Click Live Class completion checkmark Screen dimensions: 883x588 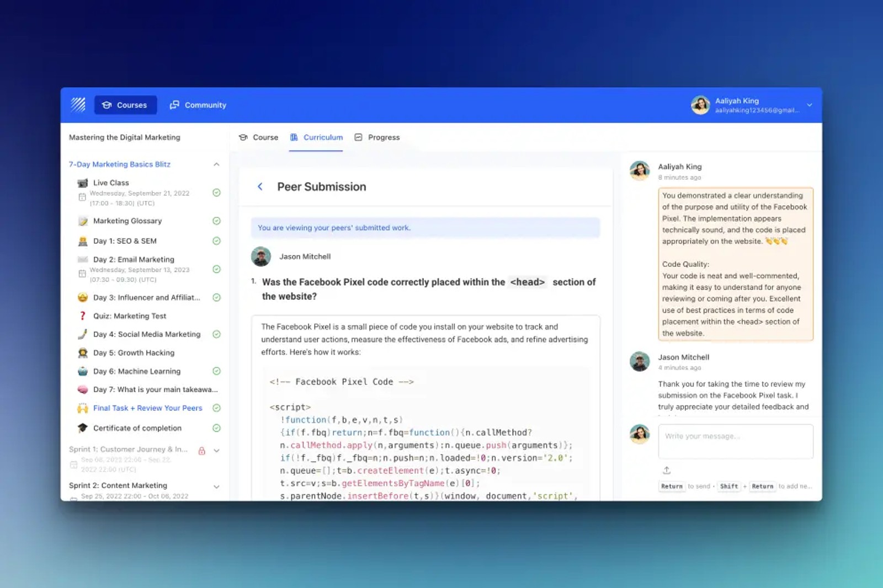pos(216,193)
